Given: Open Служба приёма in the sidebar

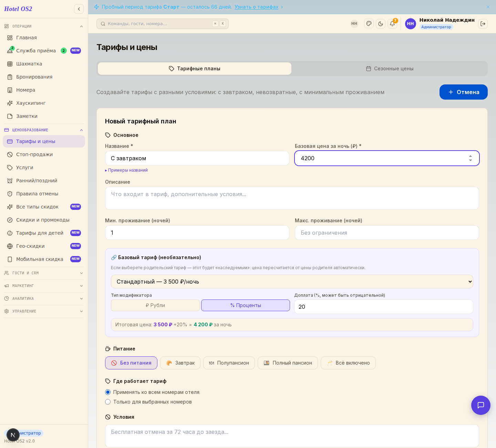Looking at the screenshot, I should tap(44, 51).
